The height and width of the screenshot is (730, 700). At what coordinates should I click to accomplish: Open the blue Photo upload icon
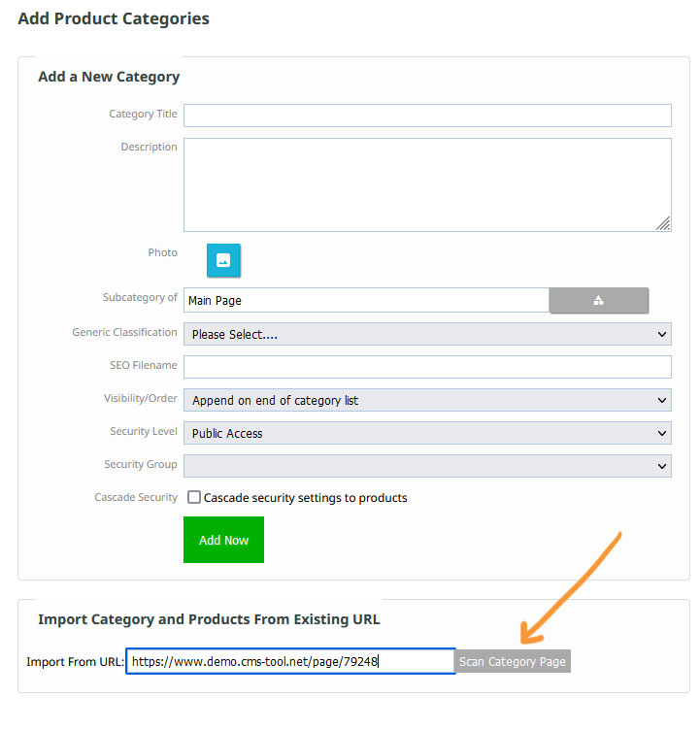click(223, 260)
